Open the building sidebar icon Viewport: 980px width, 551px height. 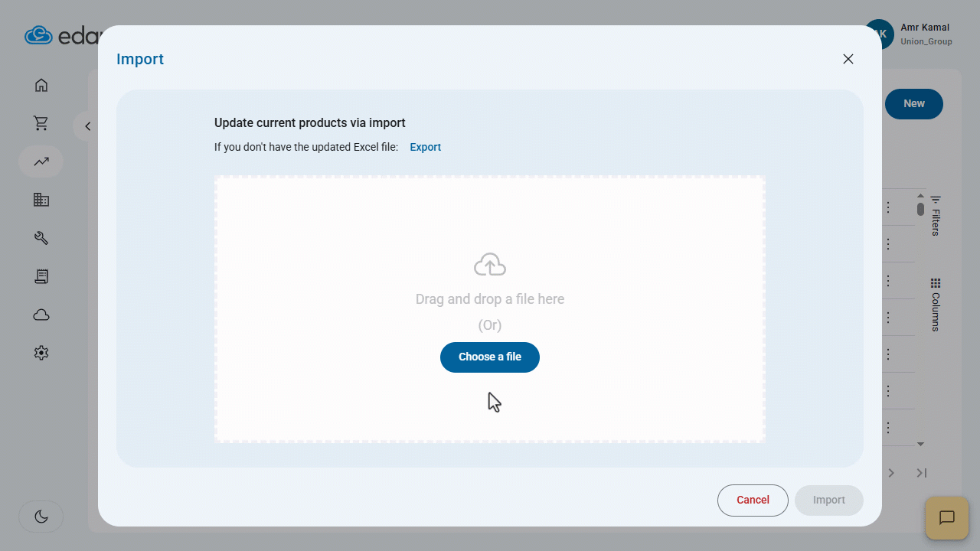pyautogui.click(x=41, y=200)
